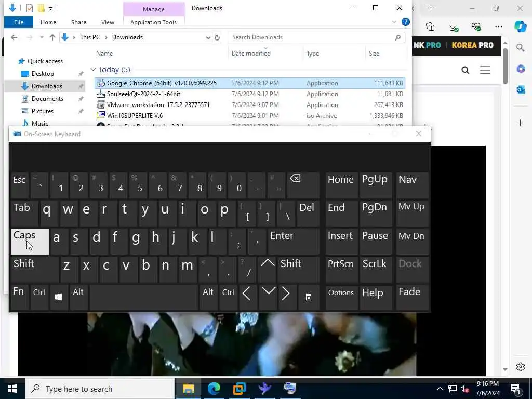This screenshot has height=399, width=532.
Task: Click the left arrow key on the keyboard
Action: pos(247,297)
